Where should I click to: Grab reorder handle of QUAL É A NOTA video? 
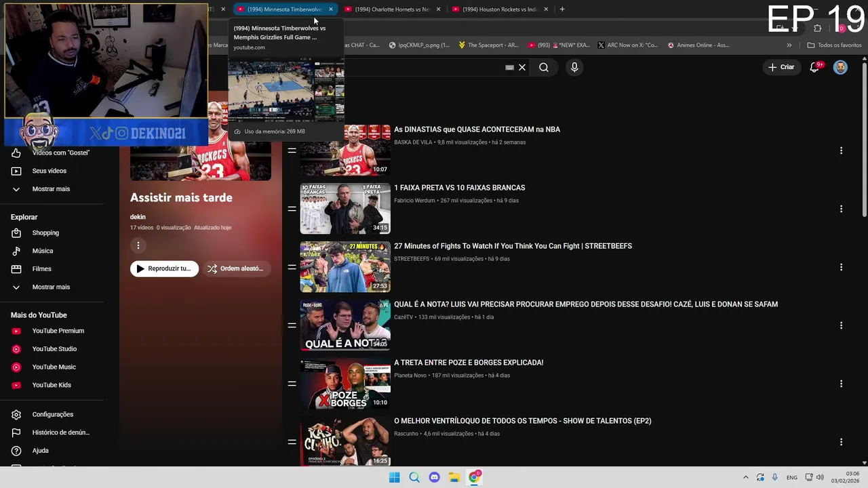pos(292,325)
